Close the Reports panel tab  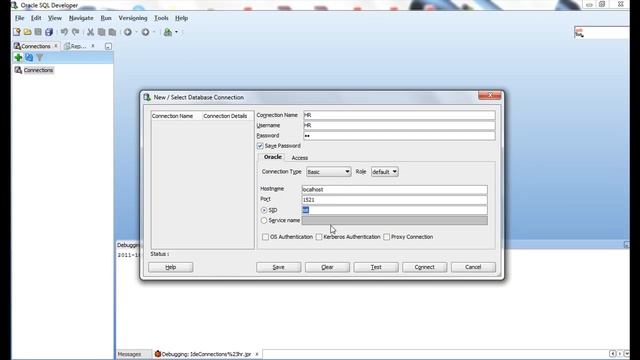pyautogui.click(x=93, y=46)
